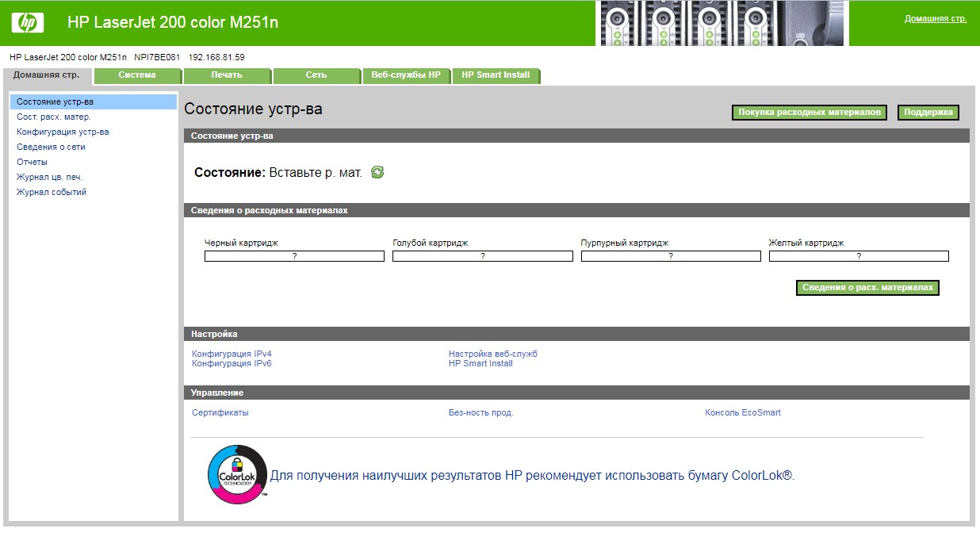980x540 pixels.
Task: Open Конфигурация IPv6 link
Action: [232, 363]
